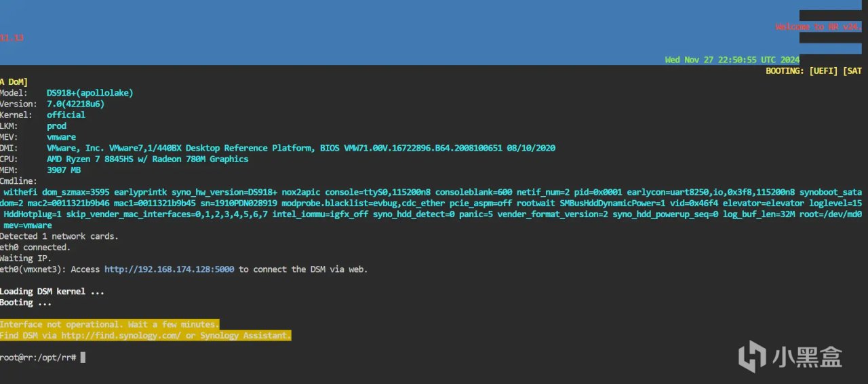
Task: Click the root@rr:/opt/rr# command prompt
Action: point(39,358)
